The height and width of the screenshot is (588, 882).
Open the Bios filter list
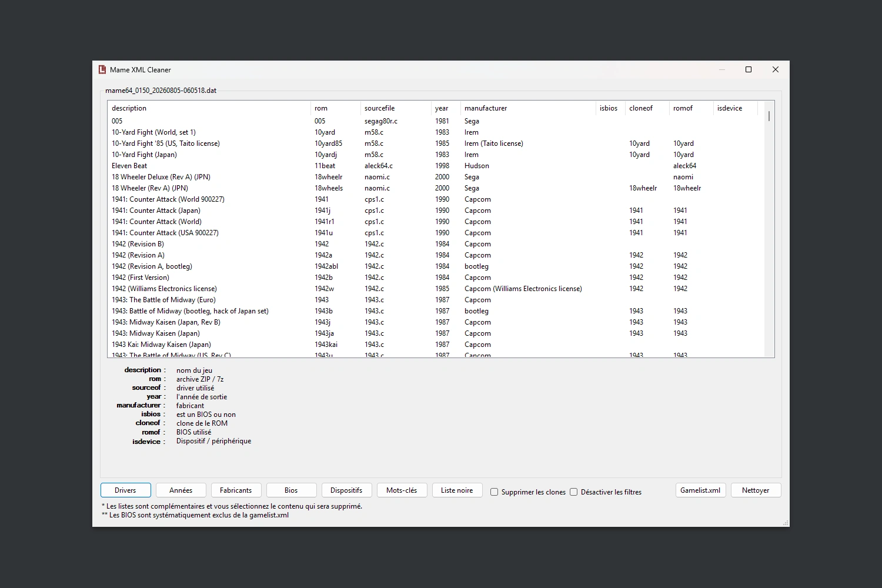point(291,490)
